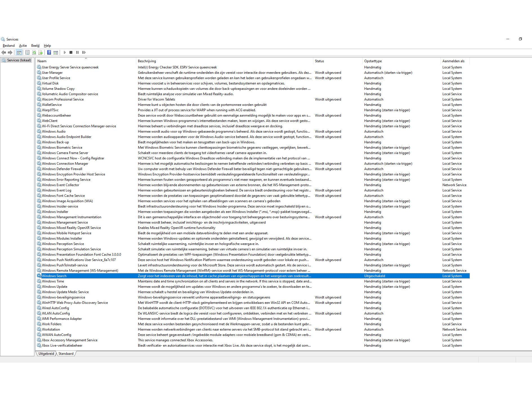532x399 pixels.
Task: Click the Back arrow in toolbar
Action: pos(4,52)
